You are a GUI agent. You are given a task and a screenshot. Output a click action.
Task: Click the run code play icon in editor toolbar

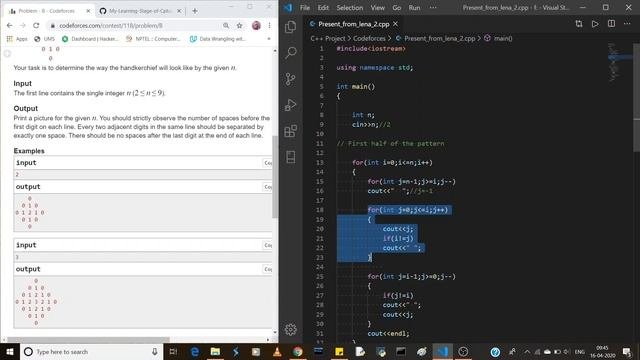(595, 24)
